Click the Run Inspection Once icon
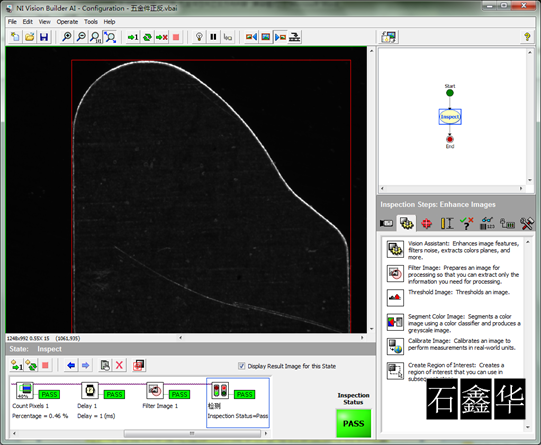The image size is (541, 445). tap(132, 37)
